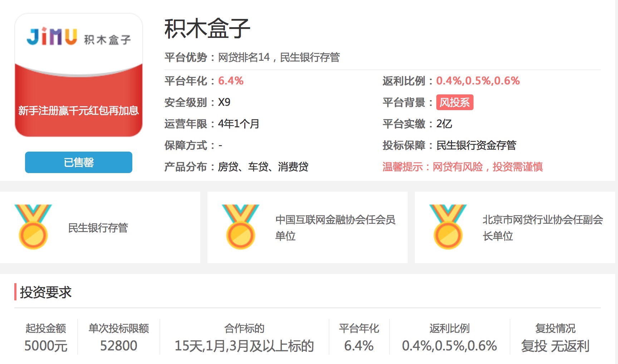Image resolution: width=618 pixels, height=364 pixels.
Task: Click the 运营年限 4年1个月 entry
Action: click(x=239, y=124)
